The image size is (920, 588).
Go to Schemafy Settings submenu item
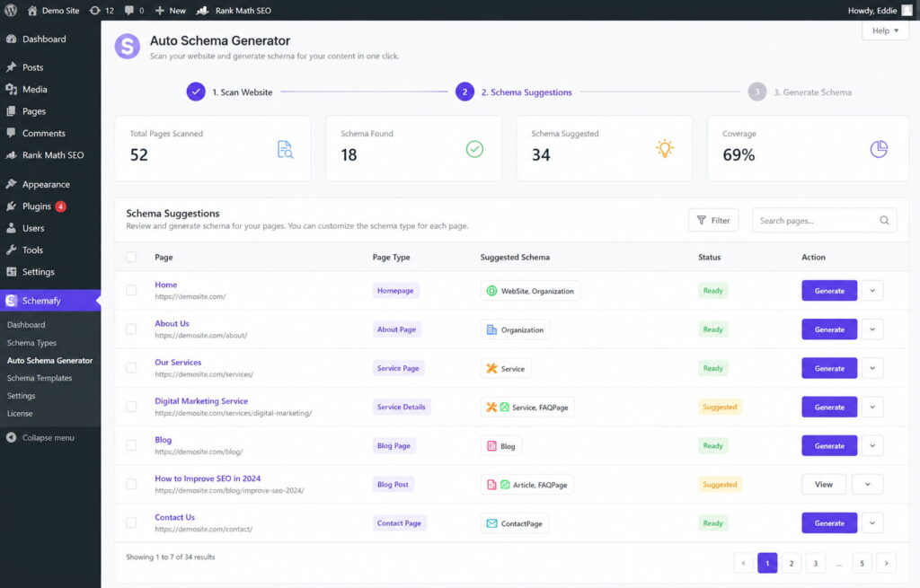coord(22,396)
